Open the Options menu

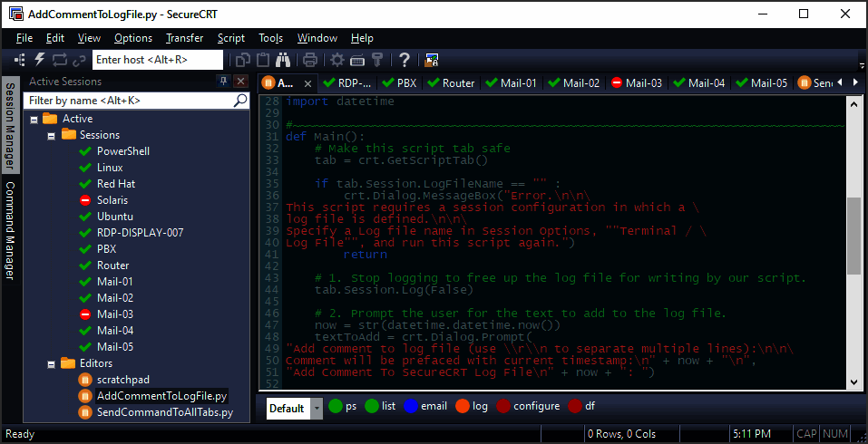tap(133, 38)
